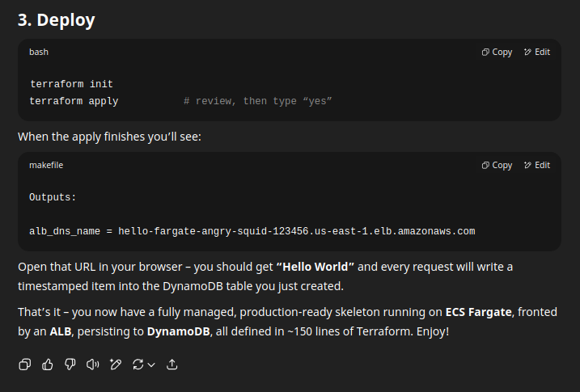The width and height of the screenshot is (580, 392).
Task: Click the thumbs up icon
Action: point(48,365)
